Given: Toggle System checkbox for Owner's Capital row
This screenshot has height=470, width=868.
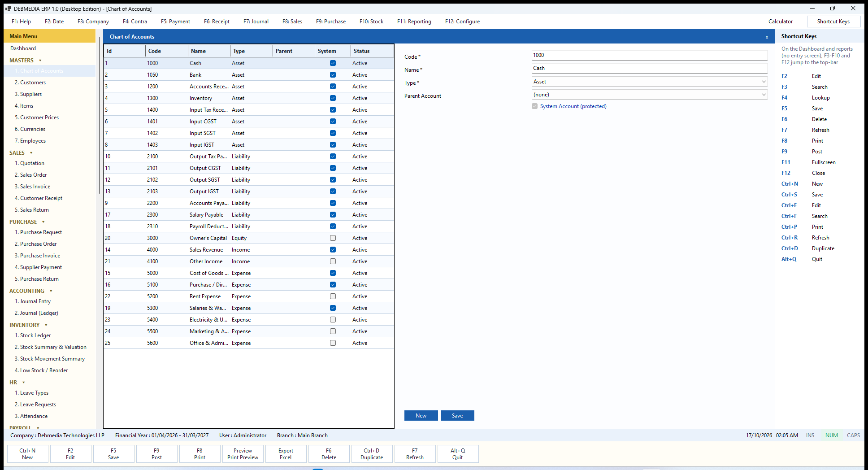Looking at the screenshot, I should [x=333, y=238].
